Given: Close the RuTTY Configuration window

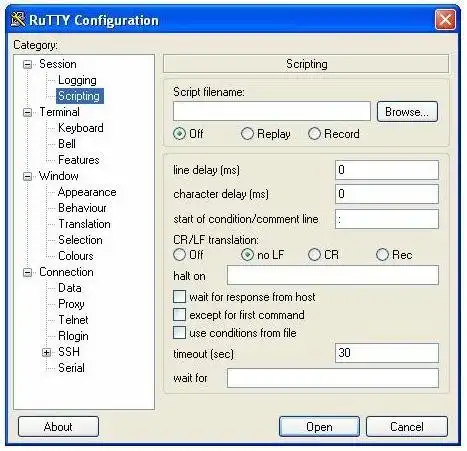Looking at the screenshot, I should point(445,19).
